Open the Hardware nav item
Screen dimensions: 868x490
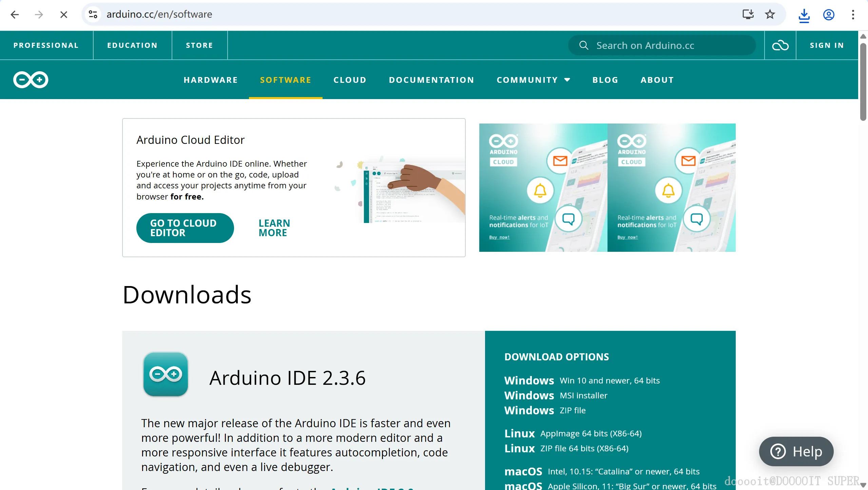(x=211, y=80)
